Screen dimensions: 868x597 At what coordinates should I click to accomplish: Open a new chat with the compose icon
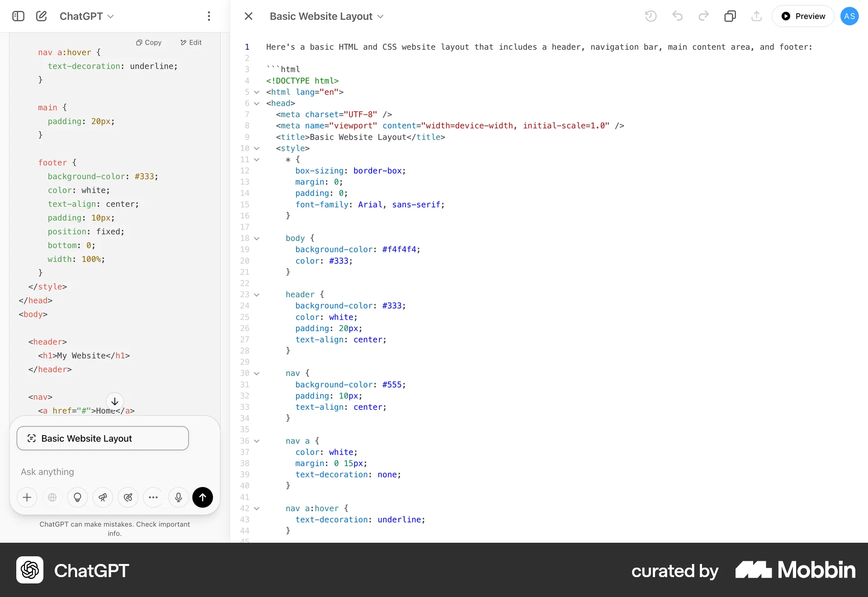[x=41, y=16]
